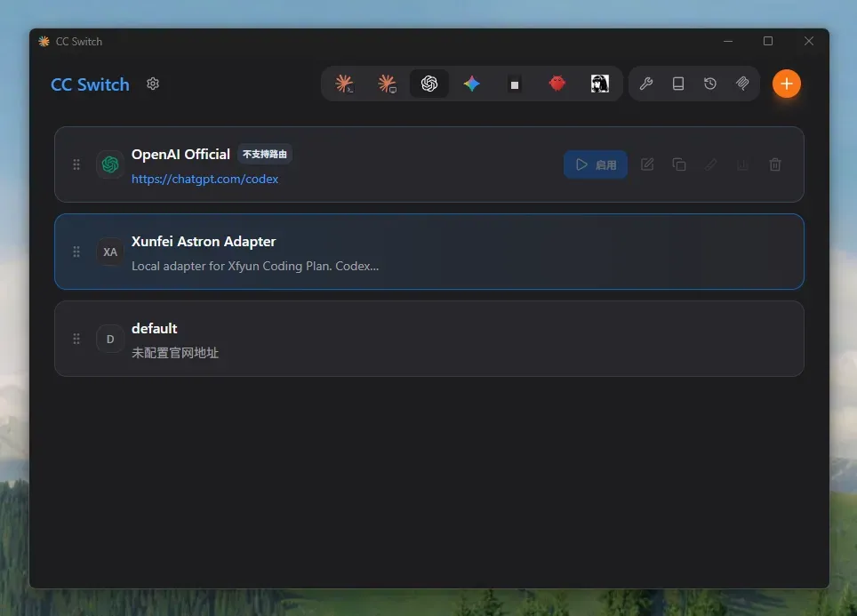Open the chatgpt.com/codex link

205,179
